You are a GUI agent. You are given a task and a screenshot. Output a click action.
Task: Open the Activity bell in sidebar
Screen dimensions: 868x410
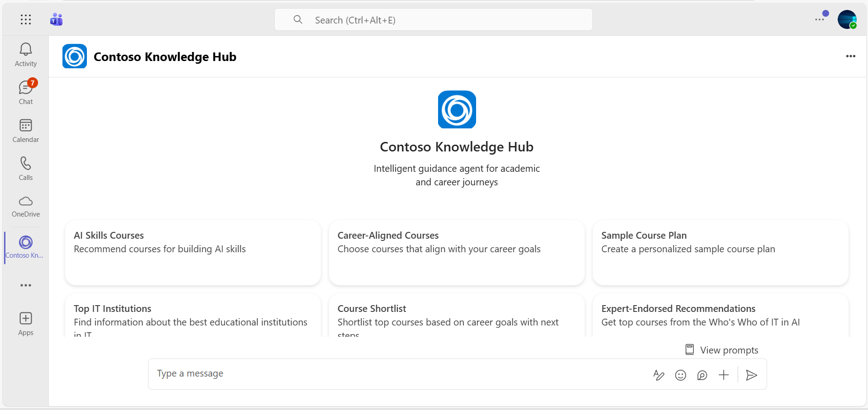pyautogui.click(x=26, y=55)
